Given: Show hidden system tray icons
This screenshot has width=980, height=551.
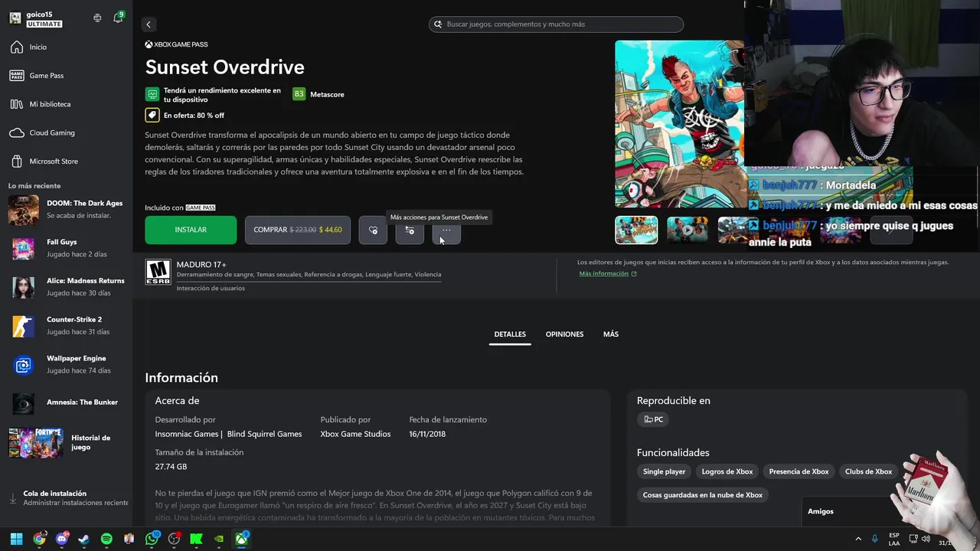Looking at the screenshot, I should [x=858, y=539].
